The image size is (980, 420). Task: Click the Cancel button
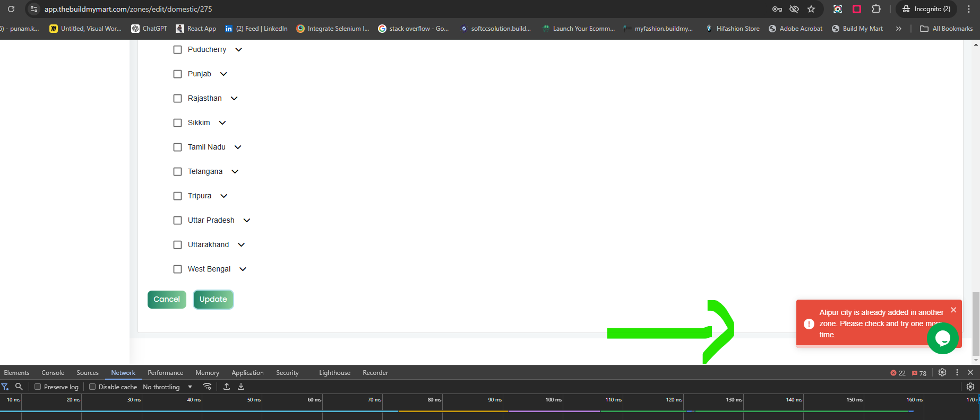pos(167,299)
